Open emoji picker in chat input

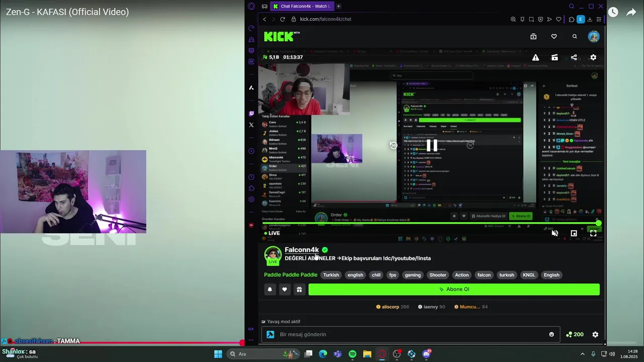(551, 334)
